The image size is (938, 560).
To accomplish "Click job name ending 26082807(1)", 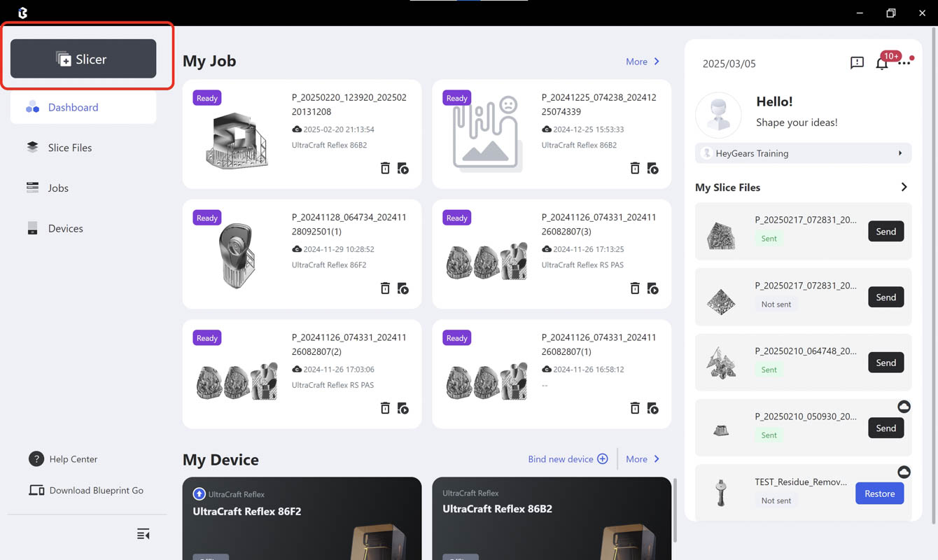I will point(599,344).
